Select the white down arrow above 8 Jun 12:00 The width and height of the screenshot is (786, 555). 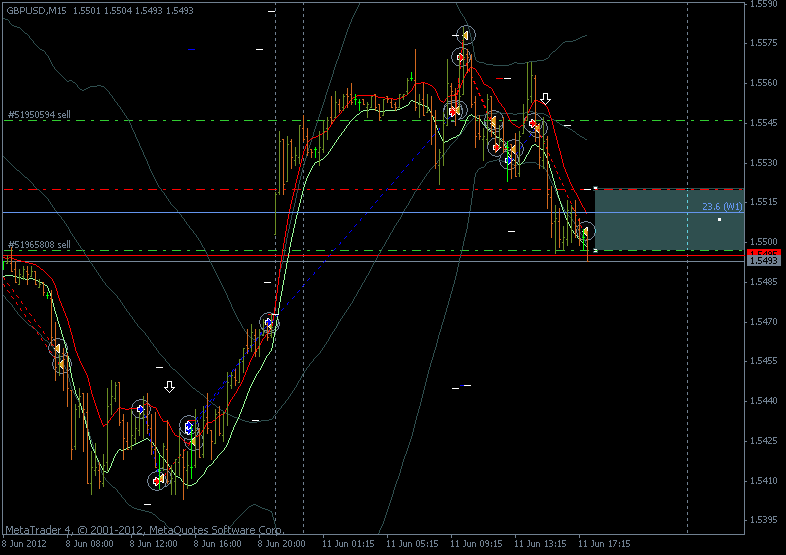[x=169, y=387]
